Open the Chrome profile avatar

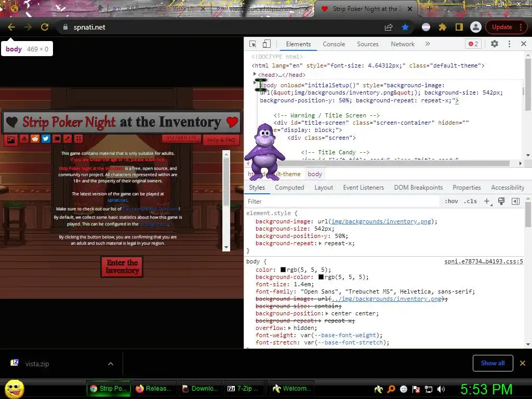point(476,27)
